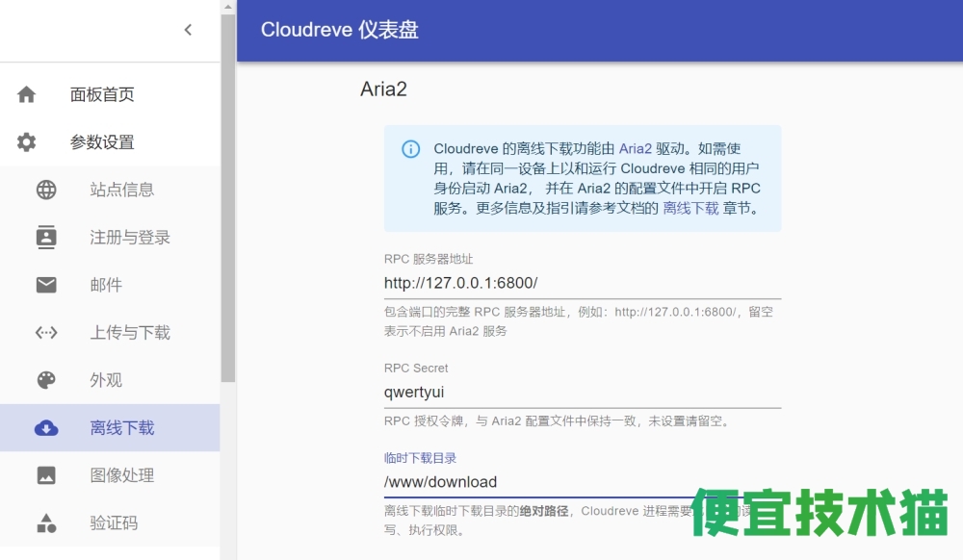Click the 外观 palette icon

click(x=46, y=380)
